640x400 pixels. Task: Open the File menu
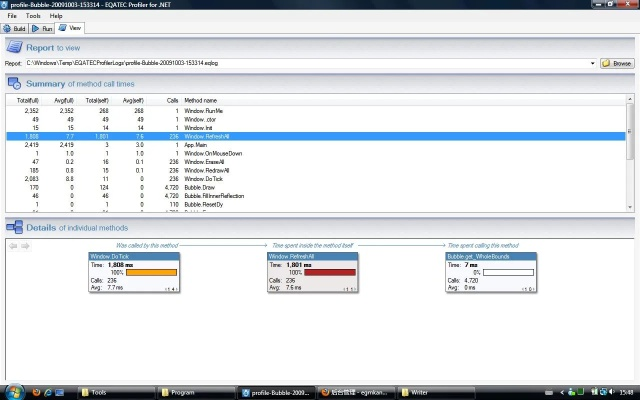12,16
